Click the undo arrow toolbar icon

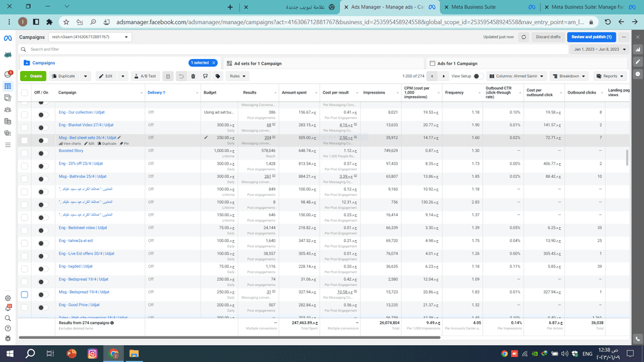[x=181, y=76]
